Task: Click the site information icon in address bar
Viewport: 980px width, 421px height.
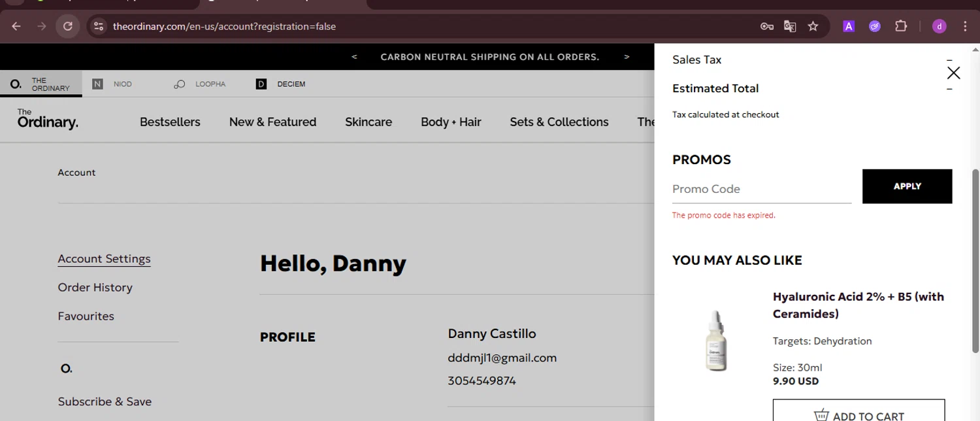Action: [99, 26]
